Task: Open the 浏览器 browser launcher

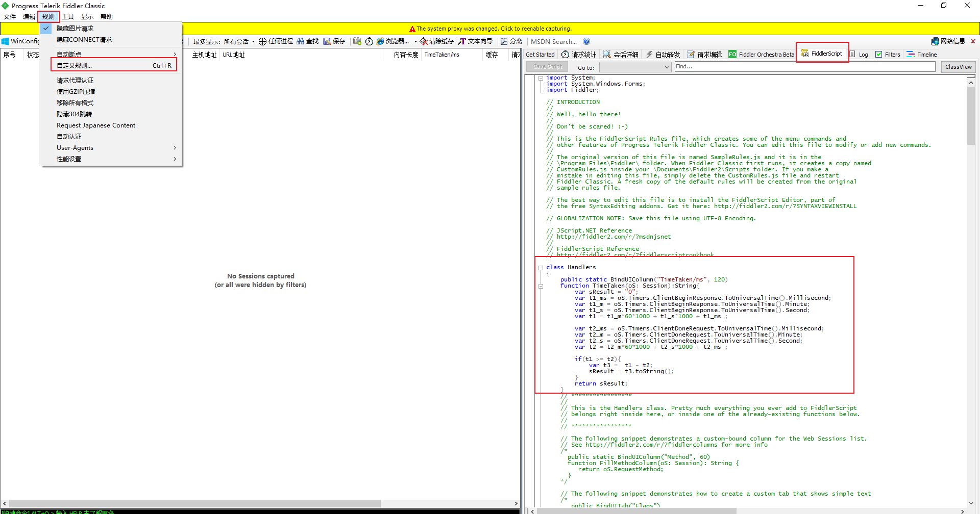Action: click(x=393, y=41)
